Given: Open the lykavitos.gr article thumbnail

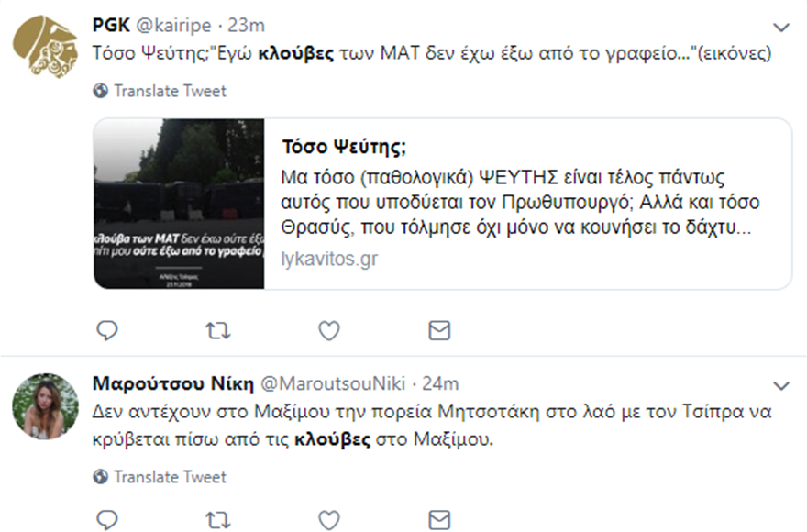Looking at the screenshot, I should (180, 204).
